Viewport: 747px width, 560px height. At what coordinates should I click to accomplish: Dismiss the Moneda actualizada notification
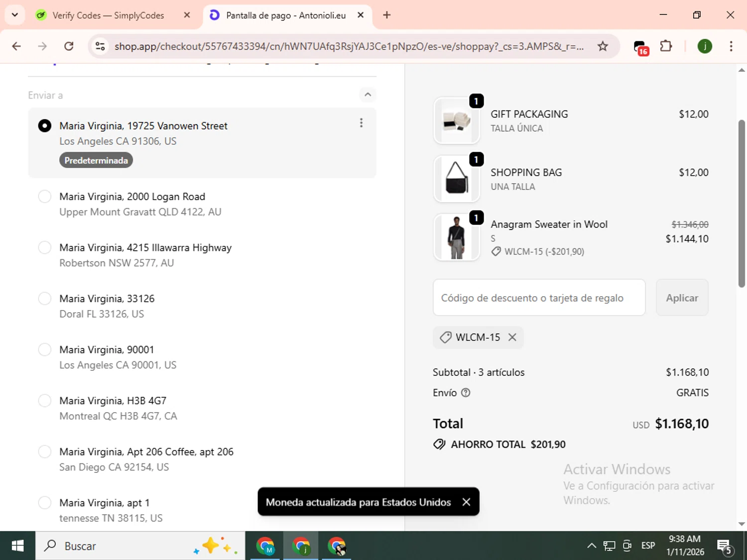pyautogui.click(x=466, y=502)
